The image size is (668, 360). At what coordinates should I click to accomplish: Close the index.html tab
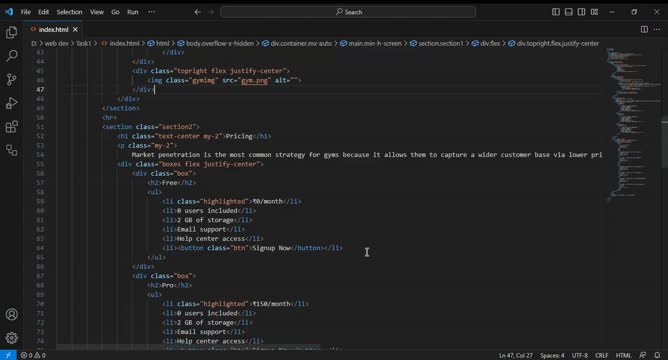coord(75,29)
